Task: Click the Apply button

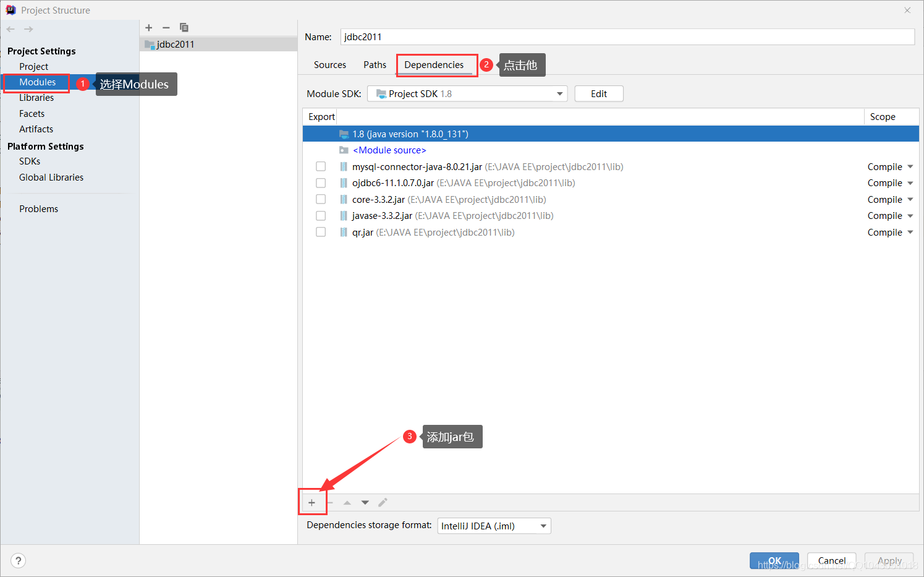Action: pyautogui.click(x=889, y=561)
